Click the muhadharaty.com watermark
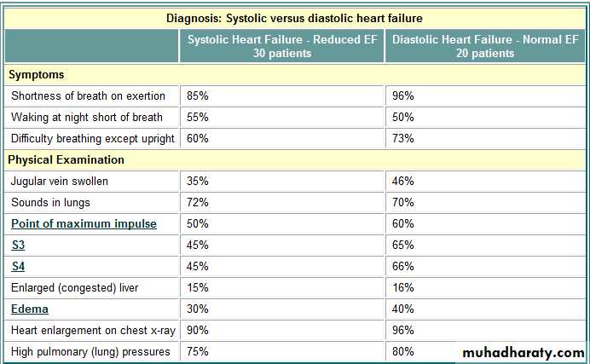 pyautogui.click(x=522, y=352)
